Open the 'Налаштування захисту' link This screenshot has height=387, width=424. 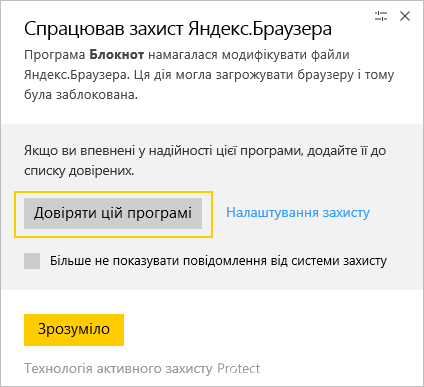[x=298, y=213]
